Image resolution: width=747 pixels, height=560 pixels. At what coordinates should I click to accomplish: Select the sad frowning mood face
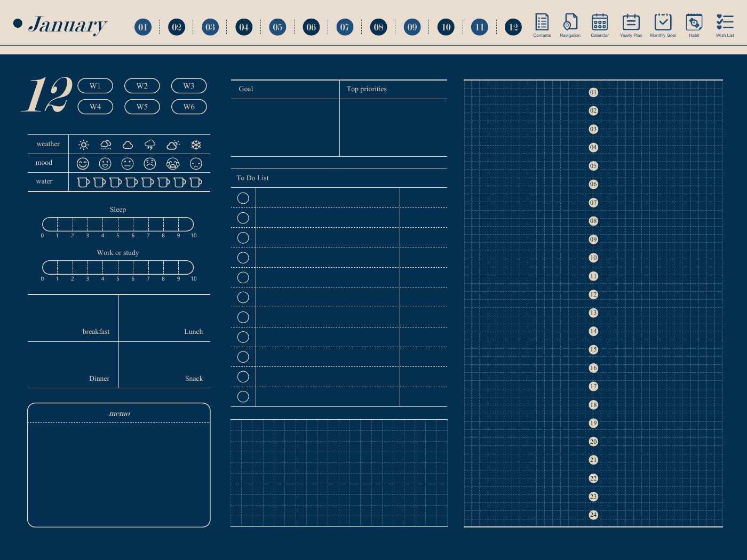click(x=150, y=163)
